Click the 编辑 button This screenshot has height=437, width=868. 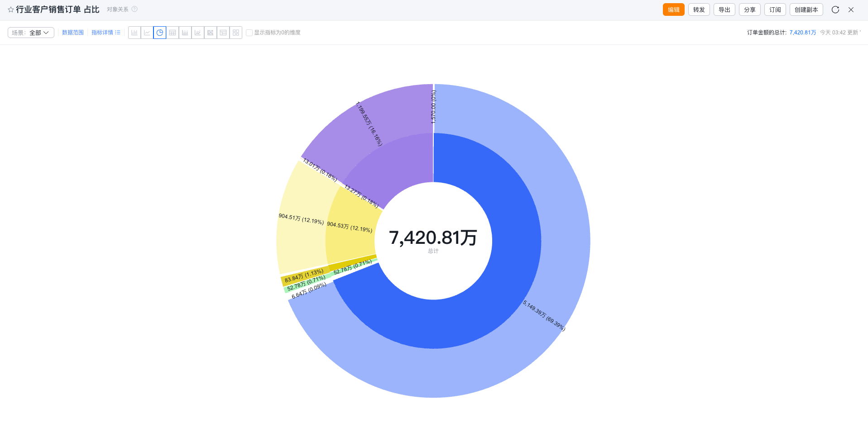point(674,9)
